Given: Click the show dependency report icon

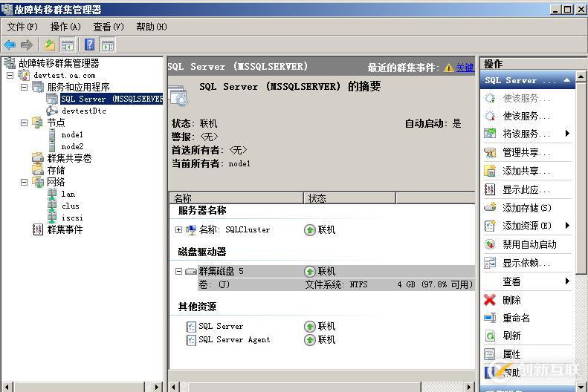Looking at the screenshot, I should (x=490, y=263).
